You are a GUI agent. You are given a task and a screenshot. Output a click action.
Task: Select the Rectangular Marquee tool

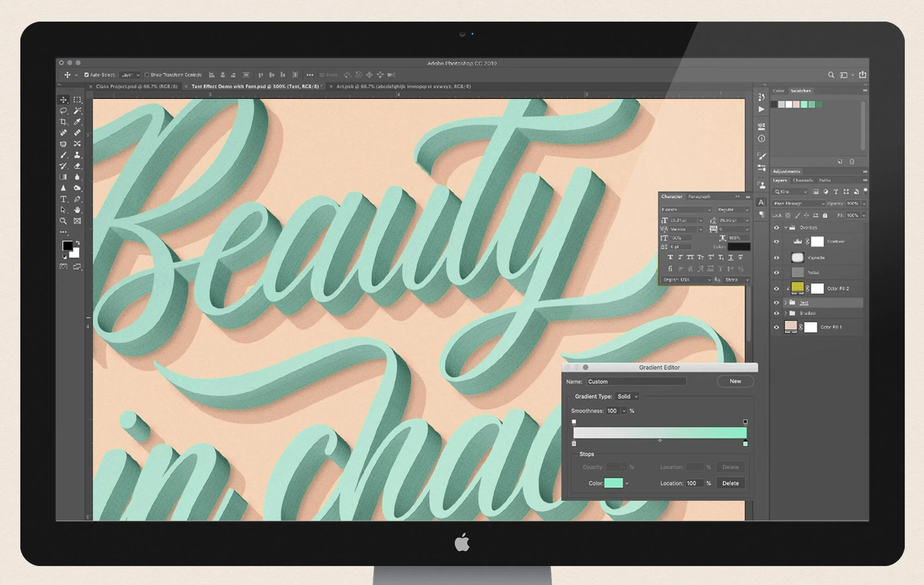pos(77,100)
